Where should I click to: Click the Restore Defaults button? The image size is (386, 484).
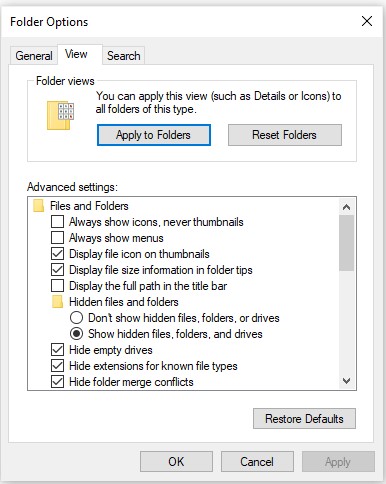pos(304,419)
